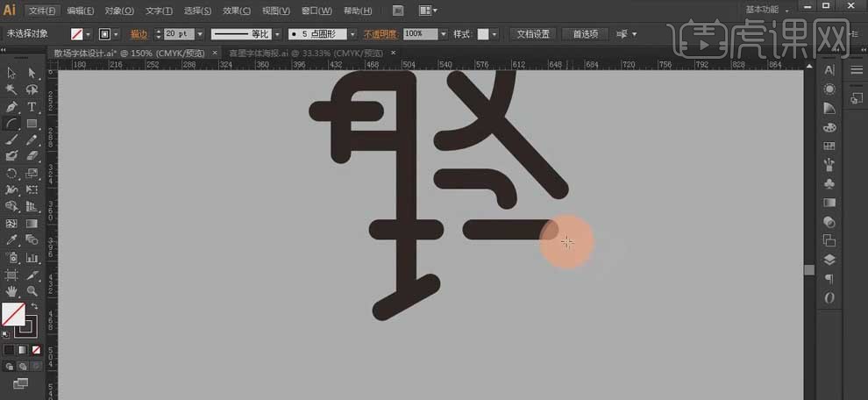
Task: Select the Hand tool
Action: click(11, 291)
